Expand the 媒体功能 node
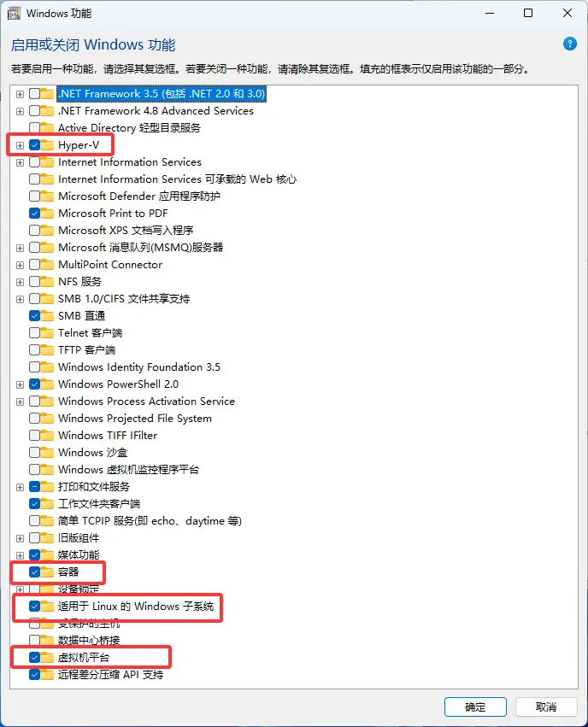Viewport: 588px width, 727px height. [x=20, y=555]
